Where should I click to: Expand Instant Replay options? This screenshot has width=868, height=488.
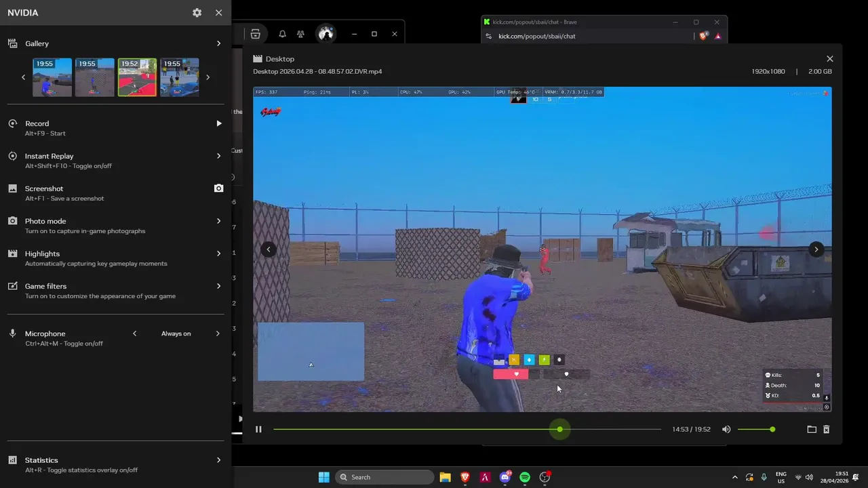pos(218,156)
